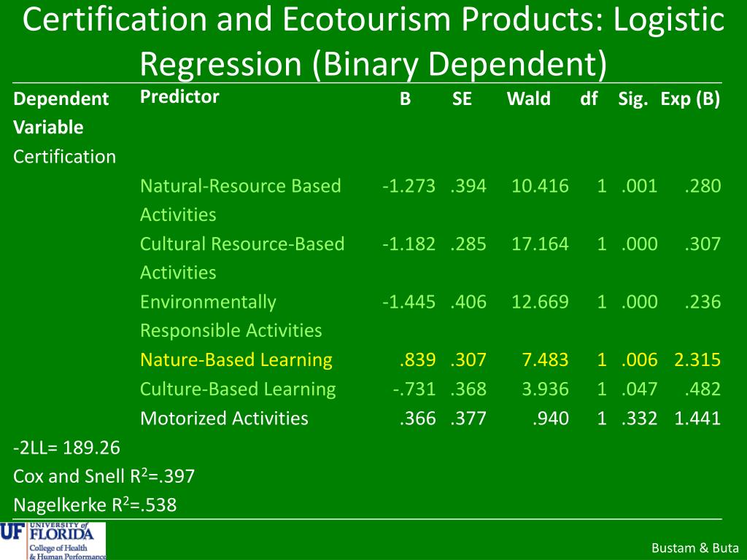The image size is (747, 560).
Task: Click the SE value .394
Action: point(468,186)
